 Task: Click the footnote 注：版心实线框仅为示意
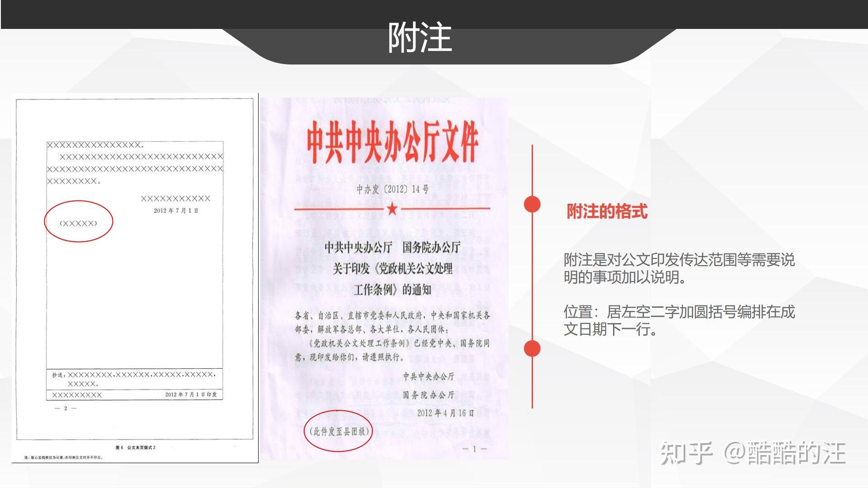[64, 457]
